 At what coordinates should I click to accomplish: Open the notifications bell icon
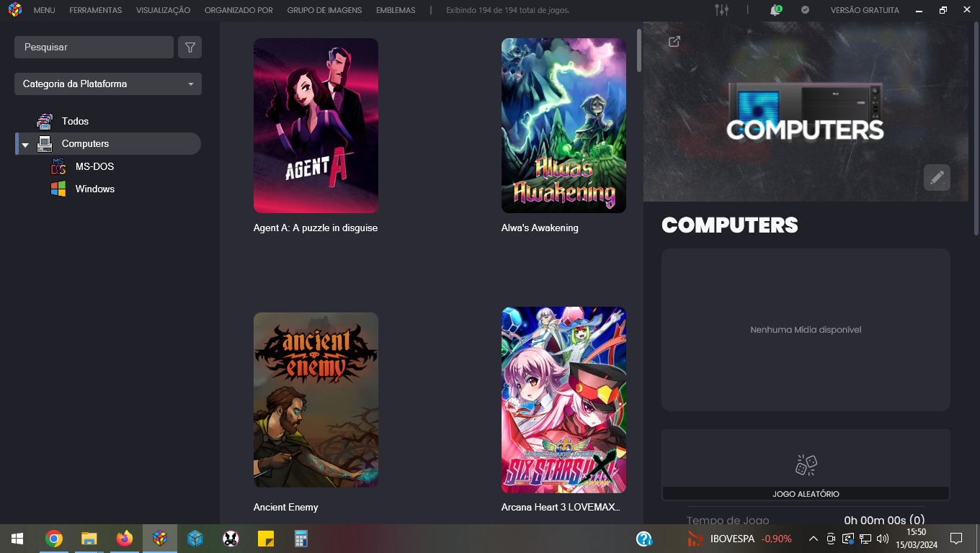[x=775, y=10]
